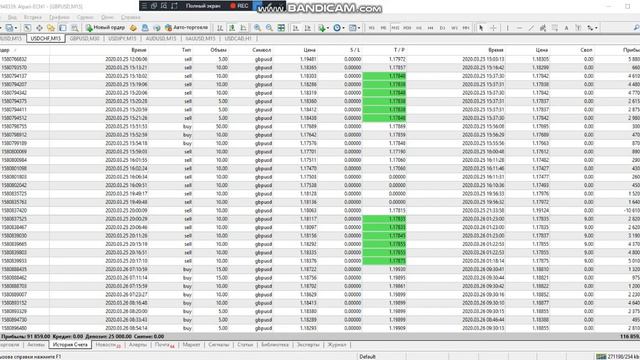This screenshot has width=640, height=360.
Task: Draw a vertical line tool
Action: [x=507, y=28]
